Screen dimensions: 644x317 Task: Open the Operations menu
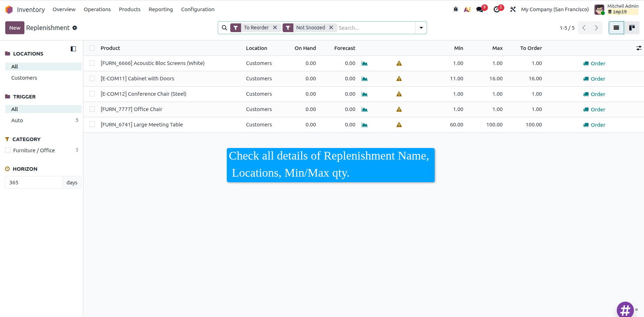(97, 9)
